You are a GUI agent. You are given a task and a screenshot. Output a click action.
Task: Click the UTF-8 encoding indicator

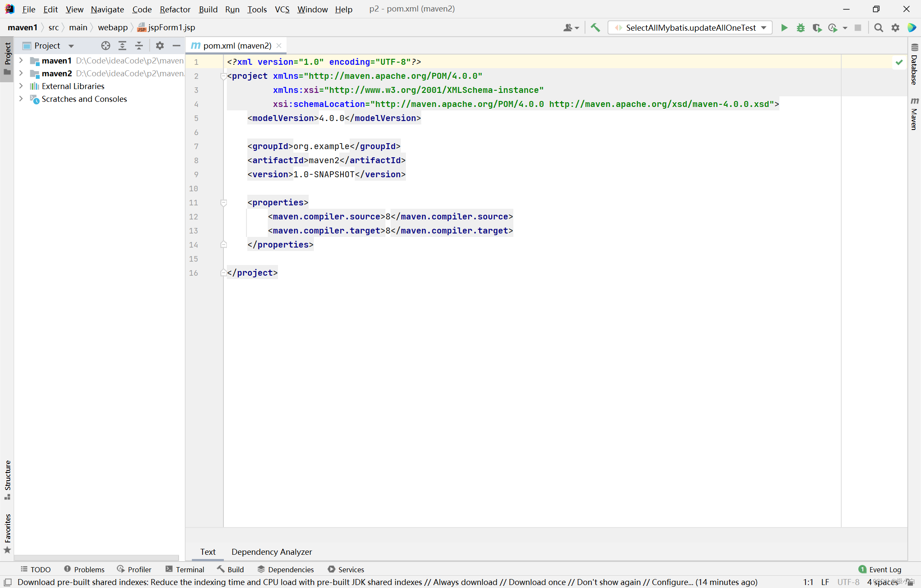[x=848, y=582]
